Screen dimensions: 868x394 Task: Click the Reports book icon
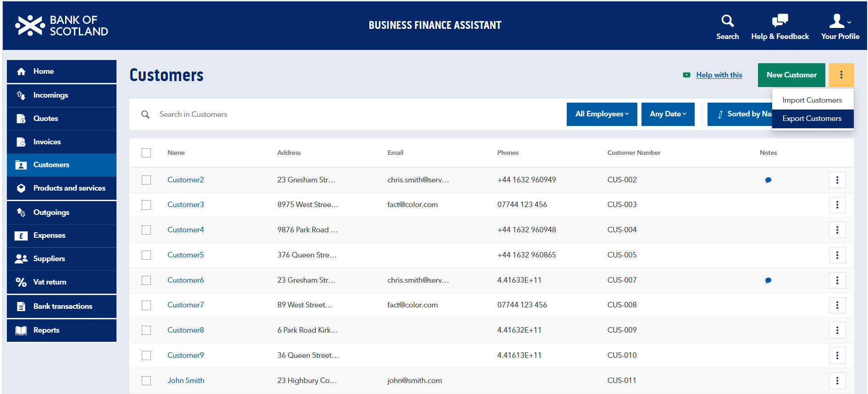click(21, 330)
